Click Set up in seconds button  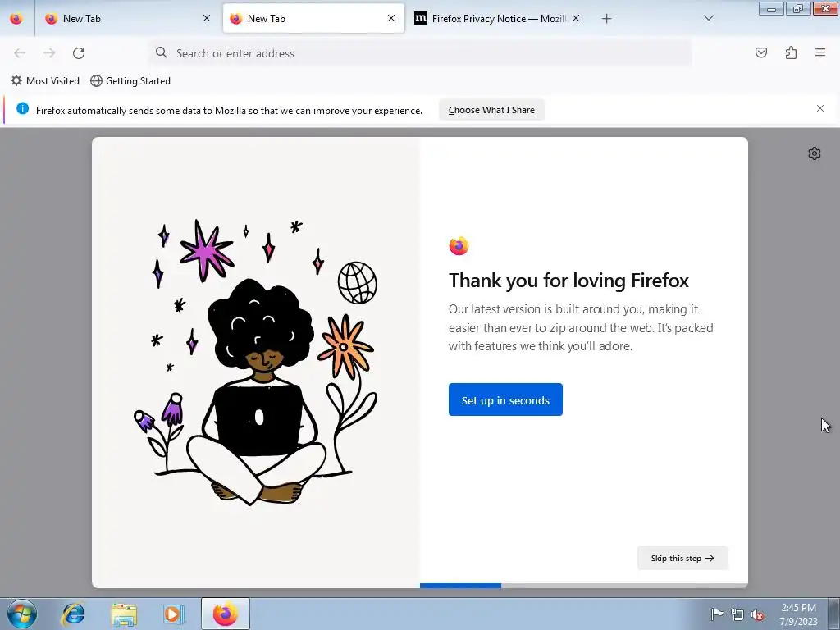505,399
